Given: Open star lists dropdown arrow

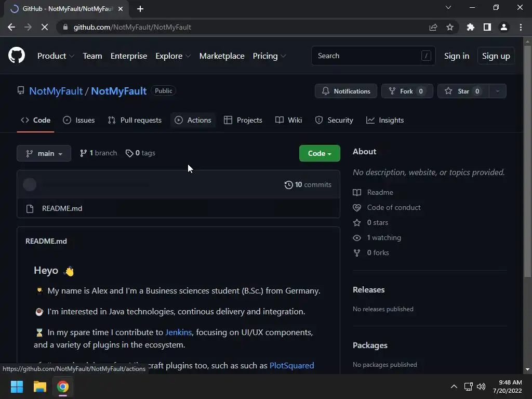Looking at the screenshot, I should pos(498,91).
